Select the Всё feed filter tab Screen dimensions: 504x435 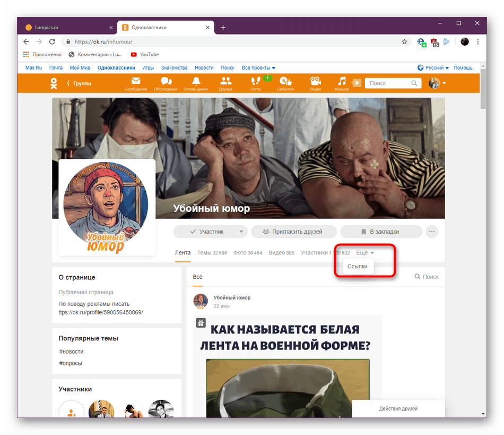click(198, 277)
